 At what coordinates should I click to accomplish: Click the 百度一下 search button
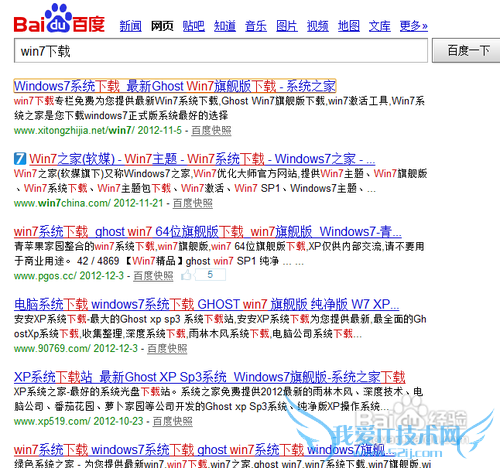(467, 51)
